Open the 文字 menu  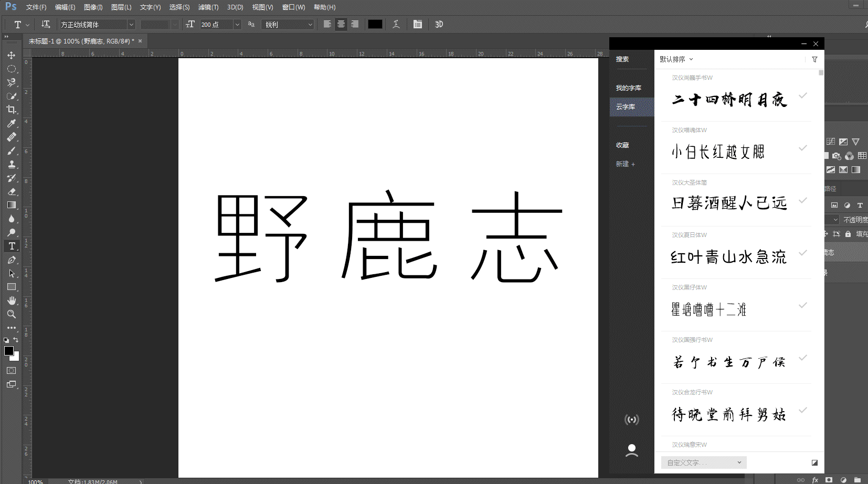(x=150, y=7)
